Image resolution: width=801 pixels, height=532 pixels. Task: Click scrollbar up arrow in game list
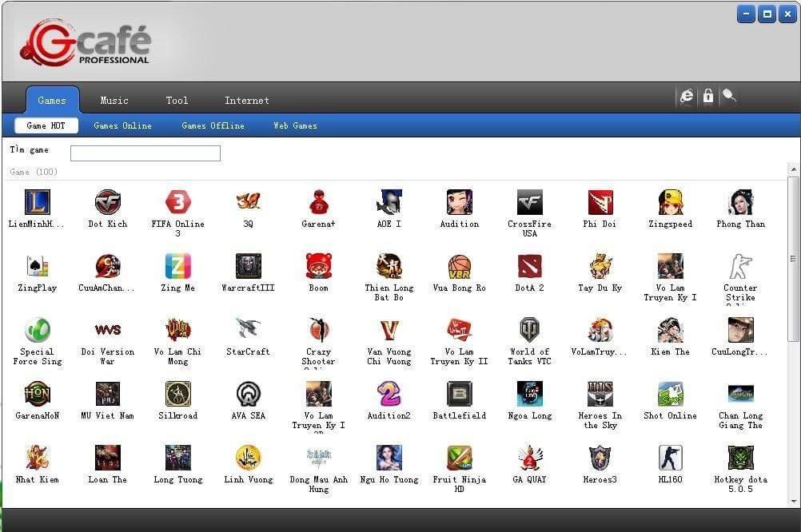click(x=793, y=169)
